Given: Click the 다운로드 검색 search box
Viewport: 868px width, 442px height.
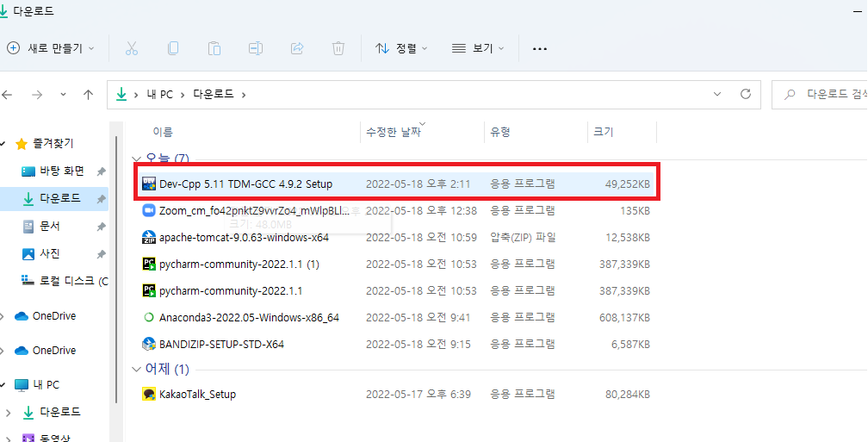Looking at the screenshot, I should click(821, 95).
